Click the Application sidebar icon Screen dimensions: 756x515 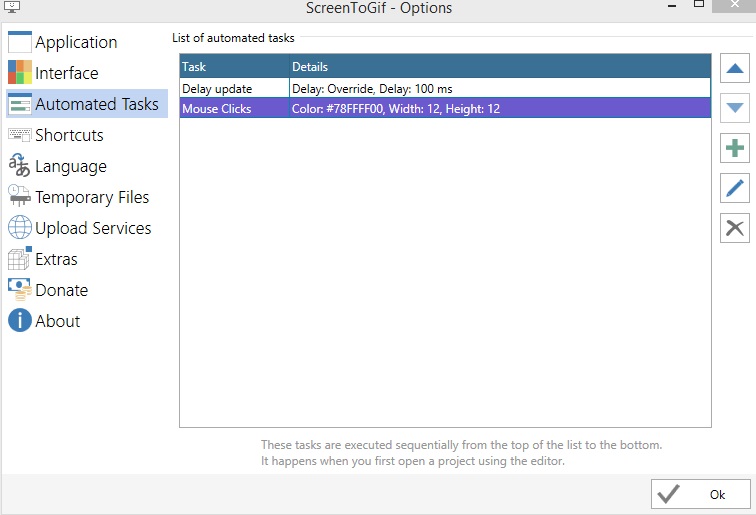20,42
